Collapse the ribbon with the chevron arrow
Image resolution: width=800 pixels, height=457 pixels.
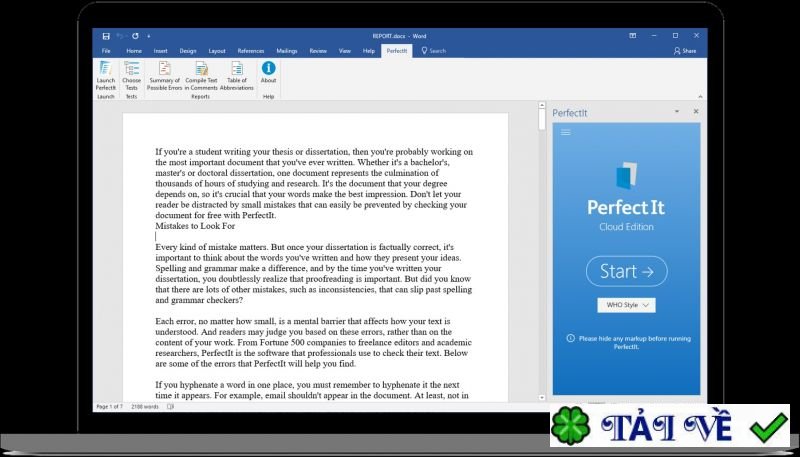coord(700,96)
